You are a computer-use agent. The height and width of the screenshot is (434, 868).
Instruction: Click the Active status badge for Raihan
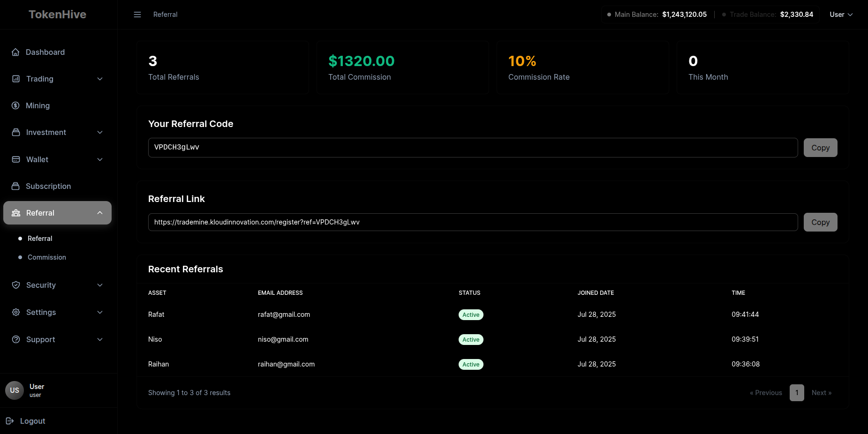(x=471, y=365)
